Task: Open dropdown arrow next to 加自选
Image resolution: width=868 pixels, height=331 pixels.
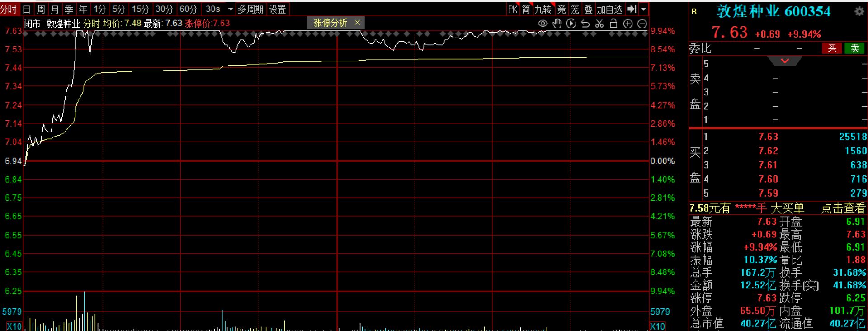Action: [644, 9]
